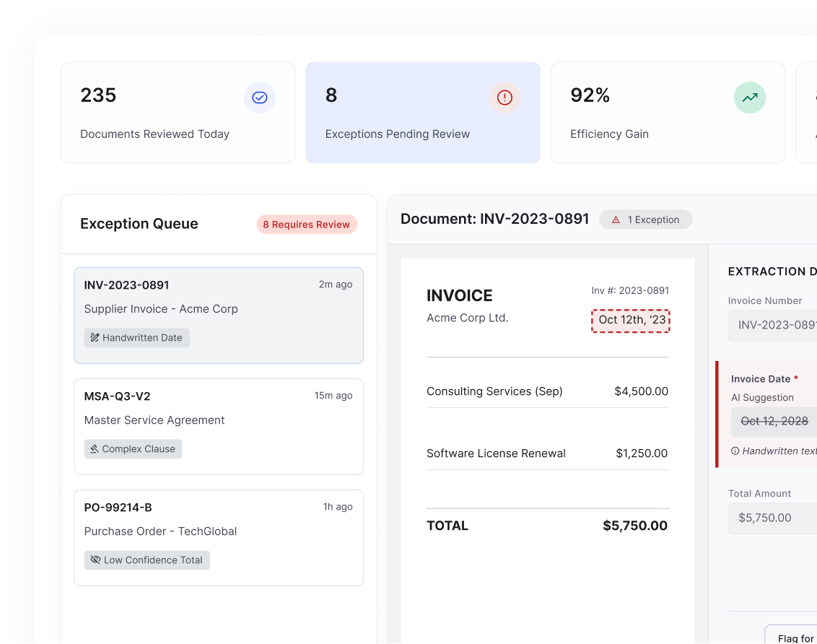Click the green trending-up icon on Efficiency Gain card
Image resolution: width=817 pixels, height=644 pixels.
pos(749,97)
